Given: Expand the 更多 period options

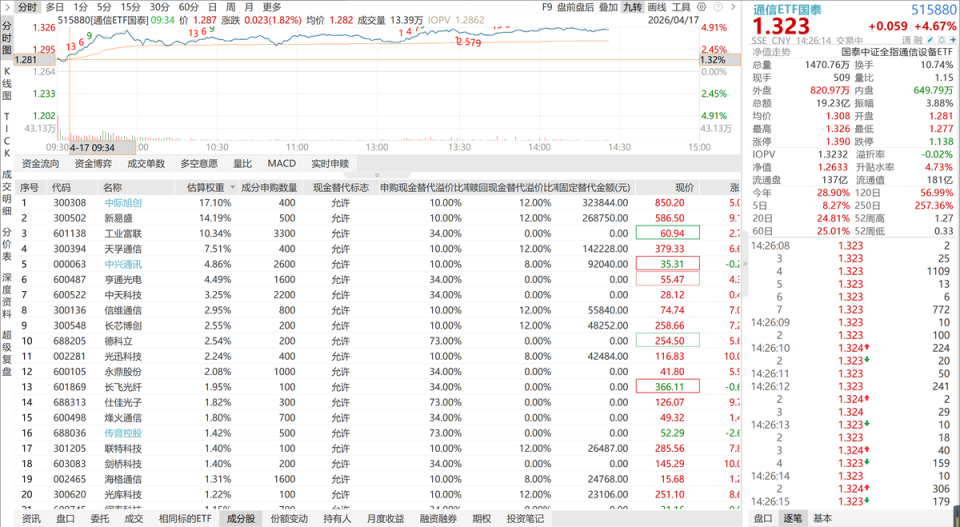Looking at the screenshot, I should point(272,7).
